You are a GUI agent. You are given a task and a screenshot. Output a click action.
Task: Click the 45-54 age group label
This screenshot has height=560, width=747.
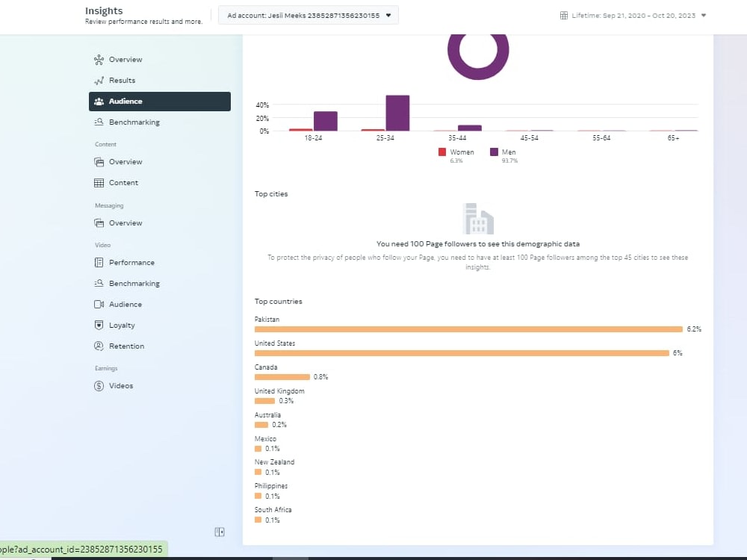(530, 137)
